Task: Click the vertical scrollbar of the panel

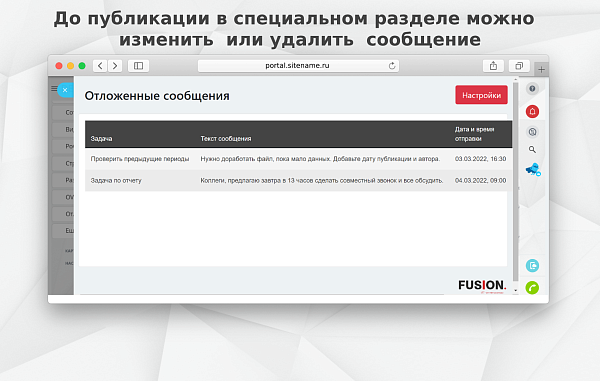Action: pyautogui.click(x=515, y=182)
